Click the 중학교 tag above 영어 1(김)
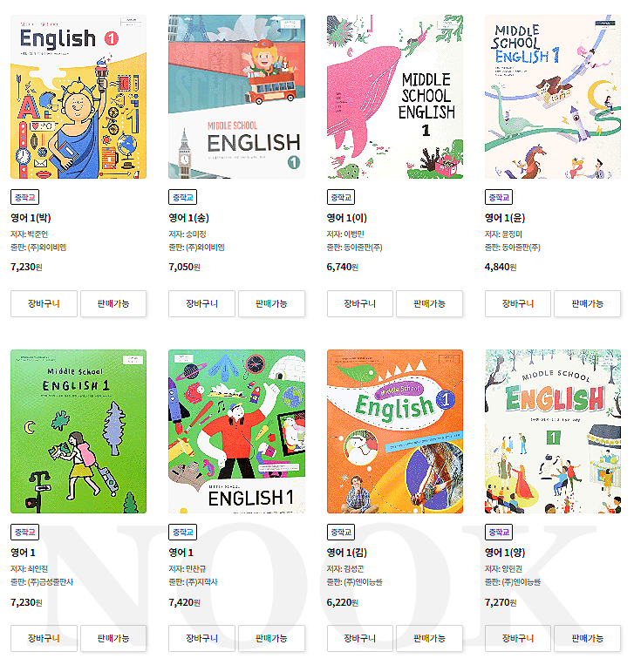This screenshot has height=672, width=634. [341, 532]
